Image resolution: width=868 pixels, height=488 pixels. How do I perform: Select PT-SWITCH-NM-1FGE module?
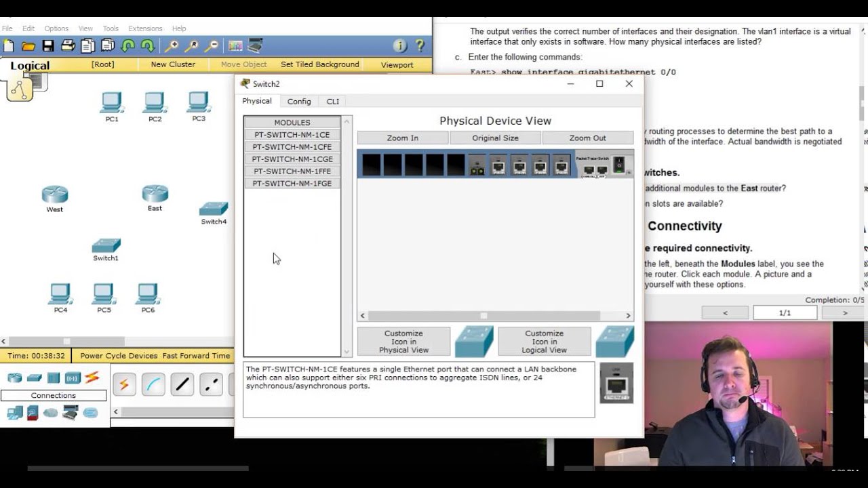[x=292, y=184]
